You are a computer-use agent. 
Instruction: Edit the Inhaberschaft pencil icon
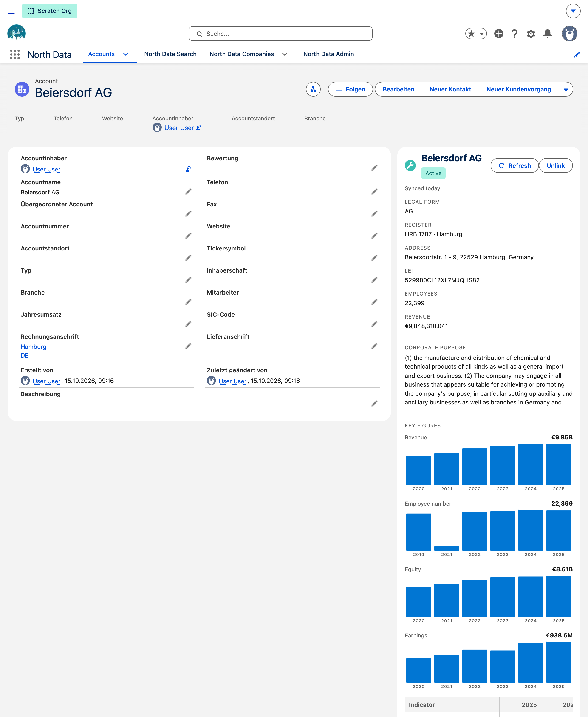[374, 280]
